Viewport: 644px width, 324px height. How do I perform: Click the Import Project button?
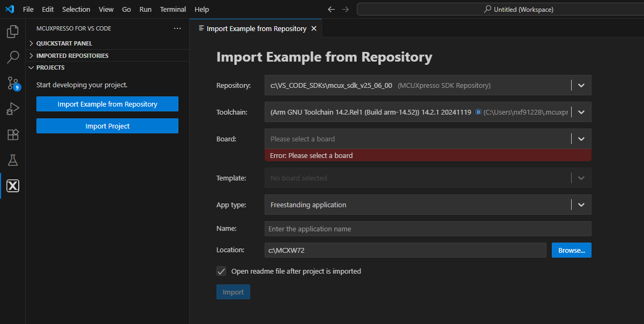click(107, 125)
